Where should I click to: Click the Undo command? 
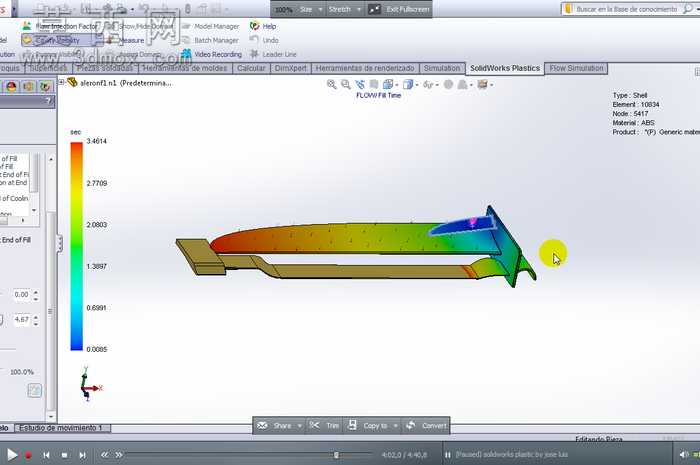click(264, 40)
